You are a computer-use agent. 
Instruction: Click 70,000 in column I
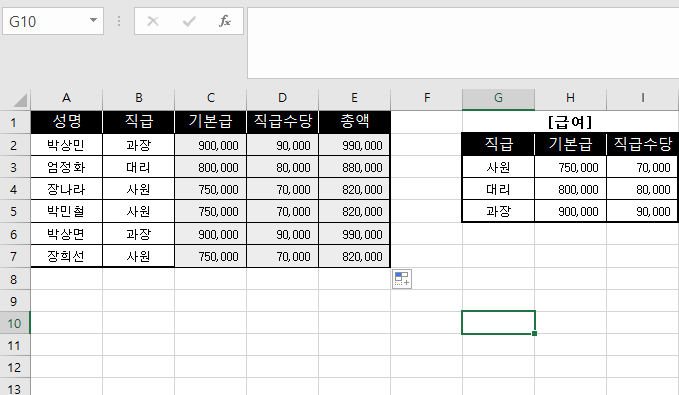tap(643, 167)
